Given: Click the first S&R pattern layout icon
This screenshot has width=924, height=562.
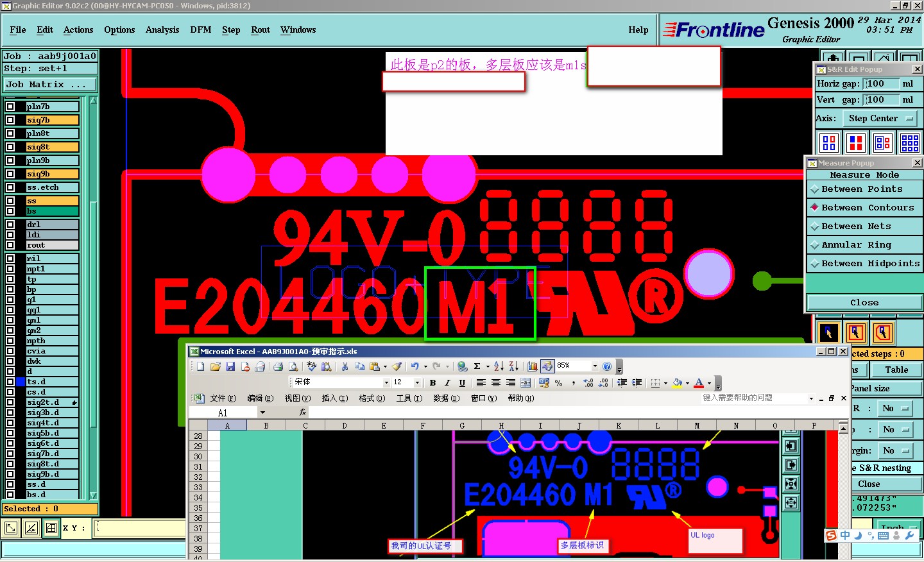Looking at the screenshot, I should pos(829,142).
